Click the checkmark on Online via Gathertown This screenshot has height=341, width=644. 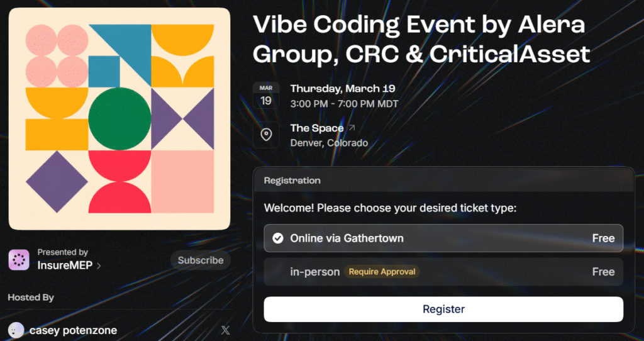pos(277,238)
